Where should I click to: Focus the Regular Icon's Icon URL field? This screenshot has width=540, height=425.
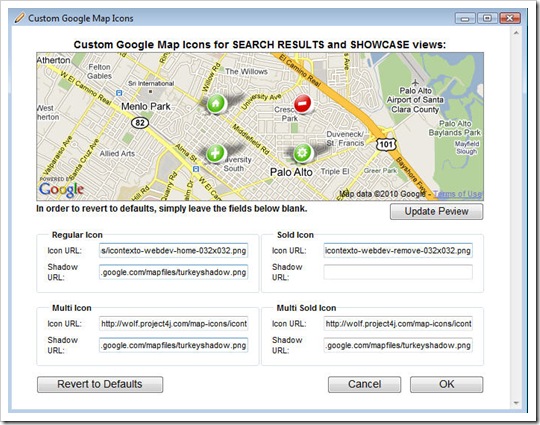click(x=174, y=250)
